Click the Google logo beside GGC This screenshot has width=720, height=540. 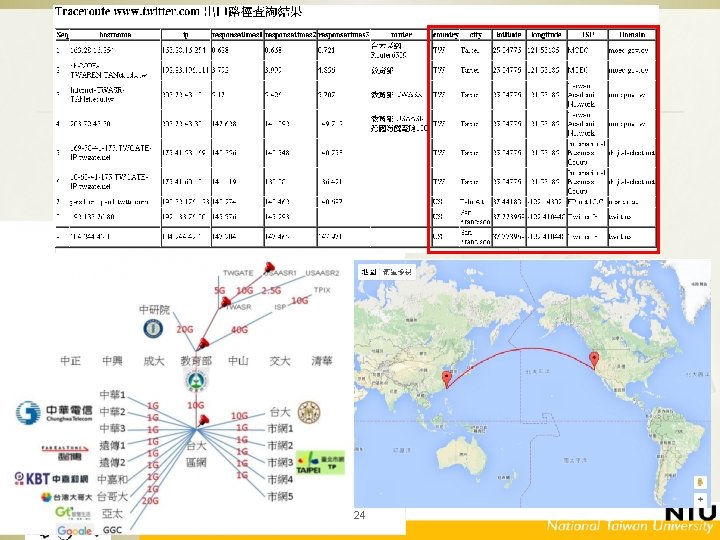(x=74, y=531)
